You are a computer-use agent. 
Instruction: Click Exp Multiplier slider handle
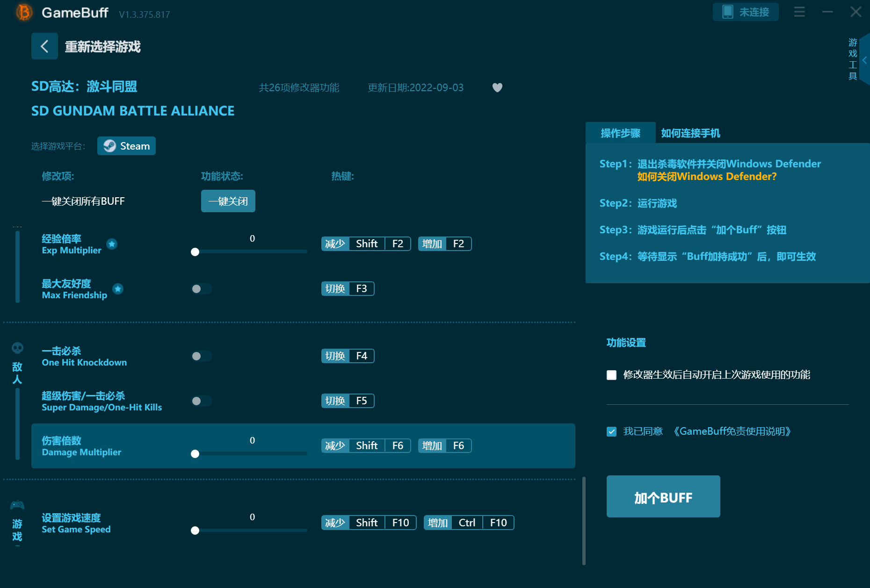[x=195, y=252]
